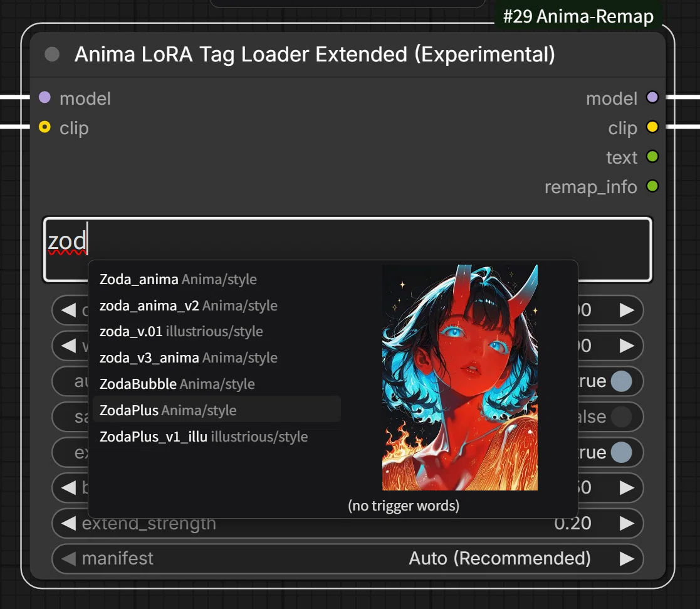The width and height of the screenshot is (700, 609).
Task: Click the node title Anima LoRA Tag Loader Extended
Action: coord(315,55)
